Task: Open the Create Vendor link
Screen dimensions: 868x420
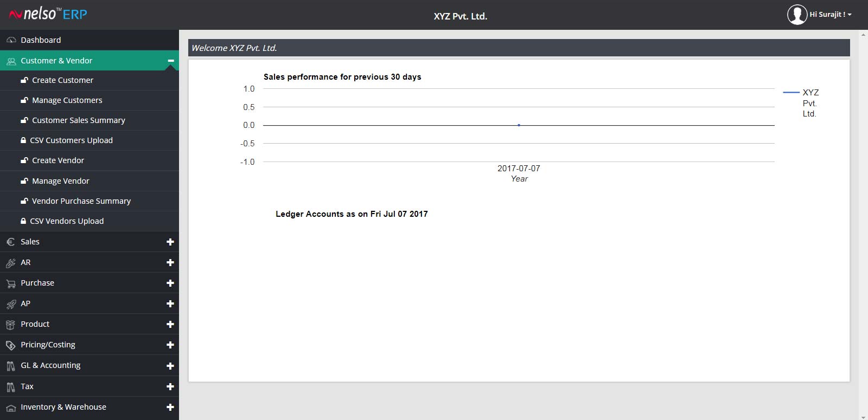Action: coord(58,160)
